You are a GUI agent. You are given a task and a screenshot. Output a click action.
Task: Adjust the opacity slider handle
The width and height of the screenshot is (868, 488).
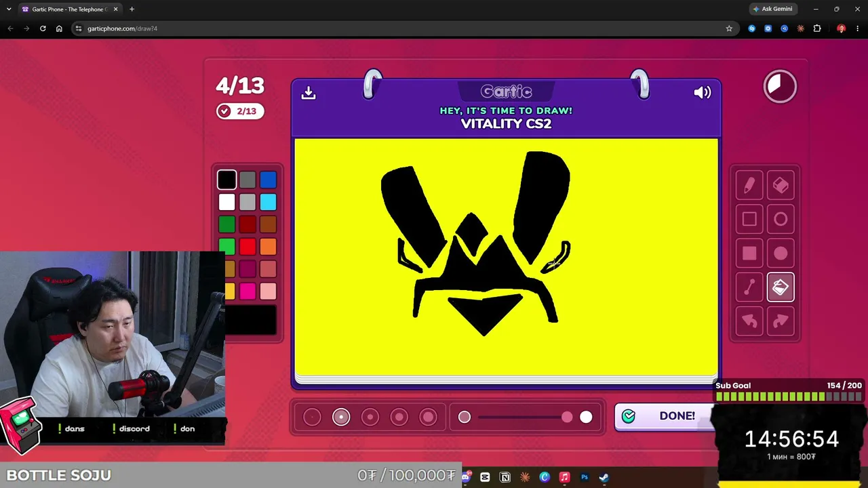tap(567, 417)
